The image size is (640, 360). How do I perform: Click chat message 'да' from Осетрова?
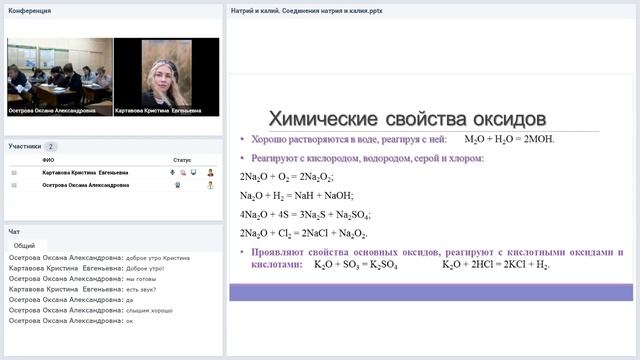click(129, 300)
